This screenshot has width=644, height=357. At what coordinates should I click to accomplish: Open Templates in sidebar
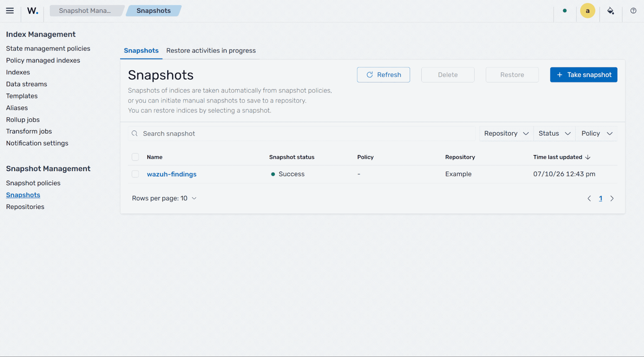(x=22, y=96)
